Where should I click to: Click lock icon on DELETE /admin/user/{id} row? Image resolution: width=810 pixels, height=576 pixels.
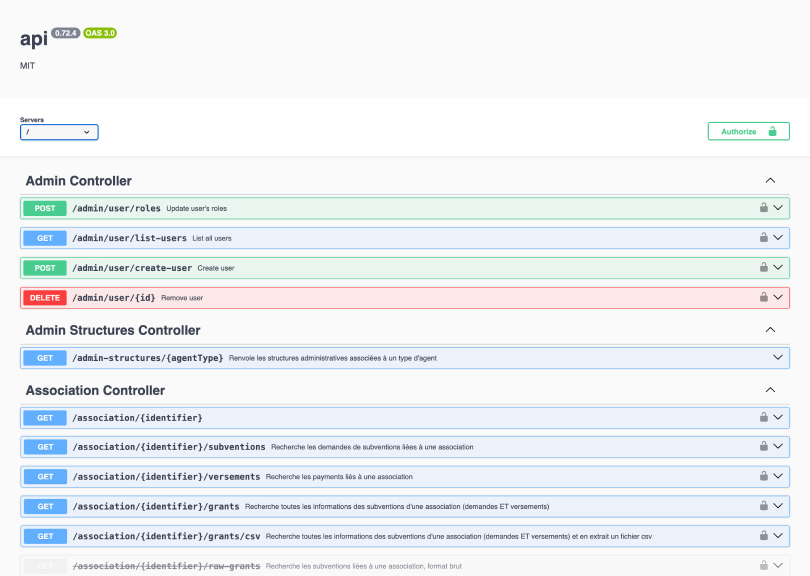pyautogui.click(x=764, y=297)
